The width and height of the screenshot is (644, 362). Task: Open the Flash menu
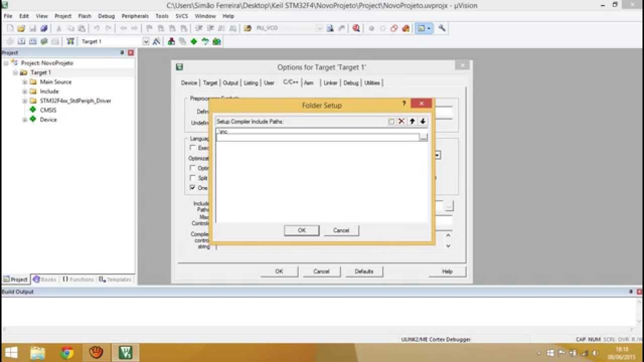pos(85,16)
